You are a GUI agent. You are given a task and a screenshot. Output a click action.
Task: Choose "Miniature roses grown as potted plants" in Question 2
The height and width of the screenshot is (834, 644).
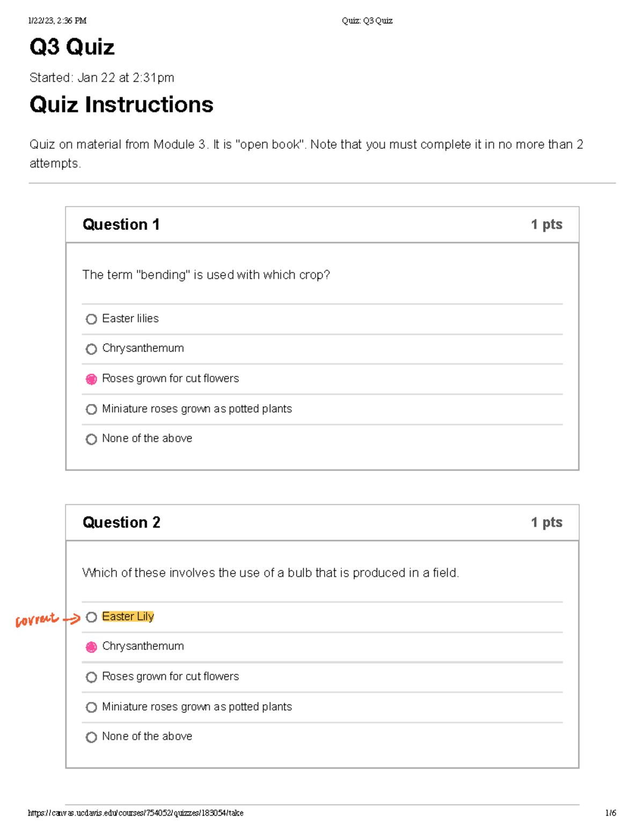(x=92, y=707)
